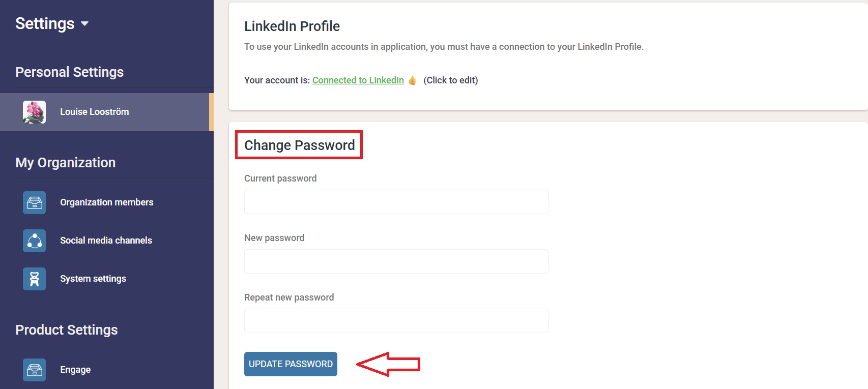Image resolution: width=868 pixels, height=389 pixels.
Task: Click the Change Password heading
Action: tap(299, 145)
